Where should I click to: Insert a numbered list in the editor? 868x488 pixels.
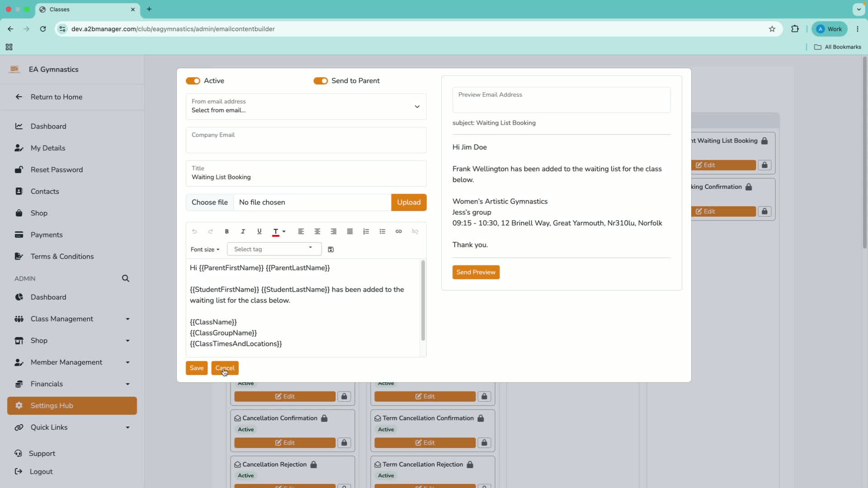[366, 231]
